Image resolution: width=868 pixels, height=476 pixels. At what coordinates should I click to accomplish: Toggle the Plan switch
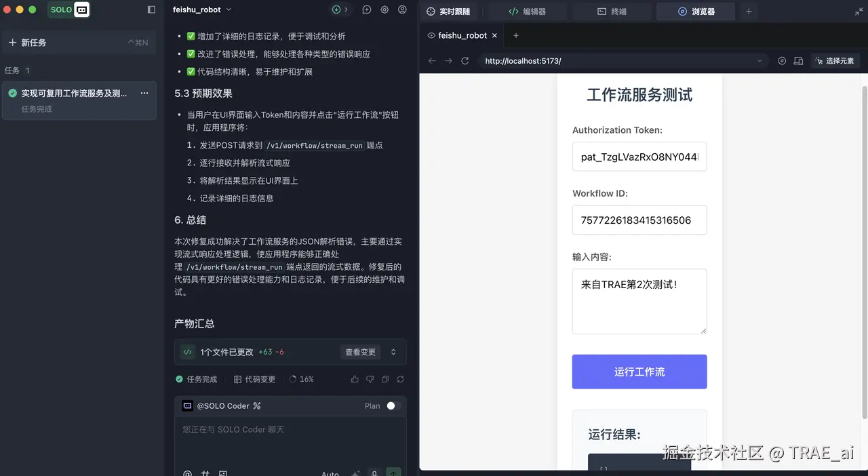[393, 406]
